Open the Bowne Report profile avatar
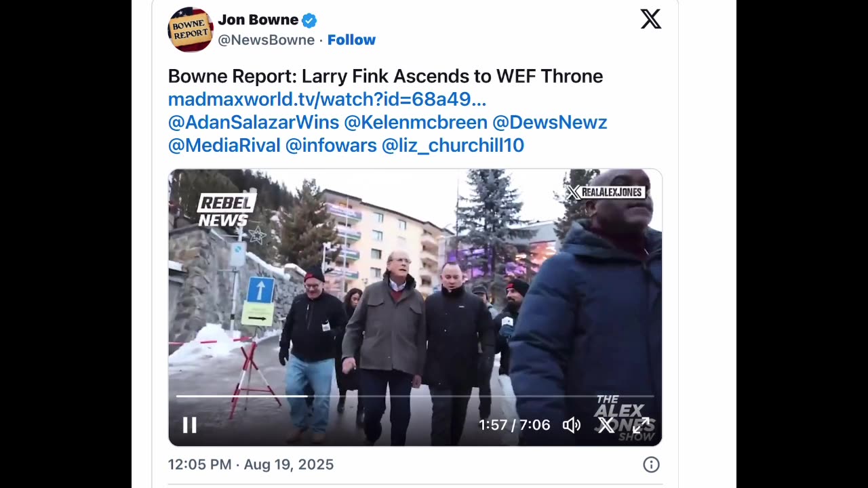The width and height of the screenshot is (868, 488). click(x=191, y=29)
